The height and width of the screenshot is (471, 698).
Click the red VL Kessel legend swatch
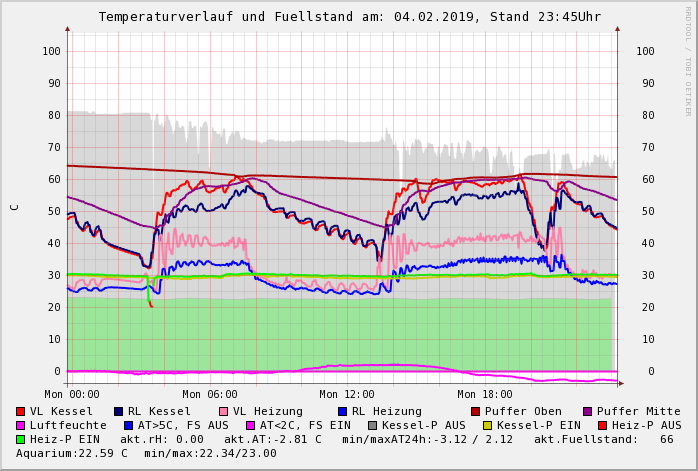[21, 411]
